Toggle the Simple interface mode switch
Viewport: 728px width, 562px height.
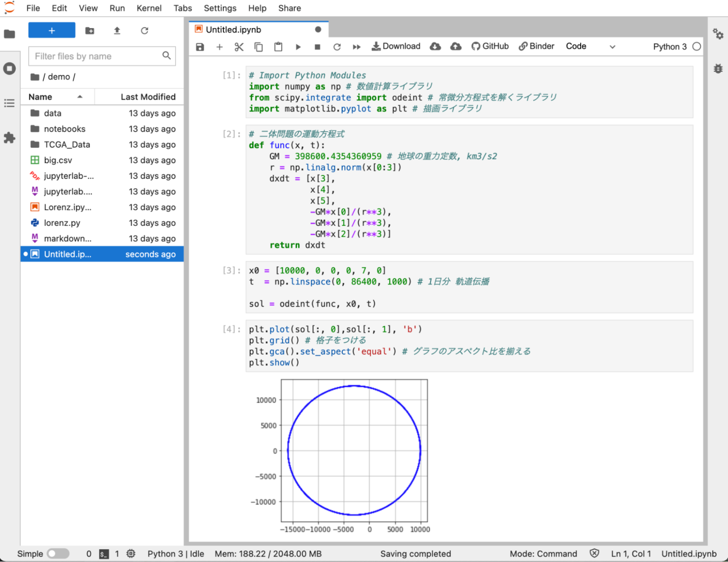pos(58,554)
